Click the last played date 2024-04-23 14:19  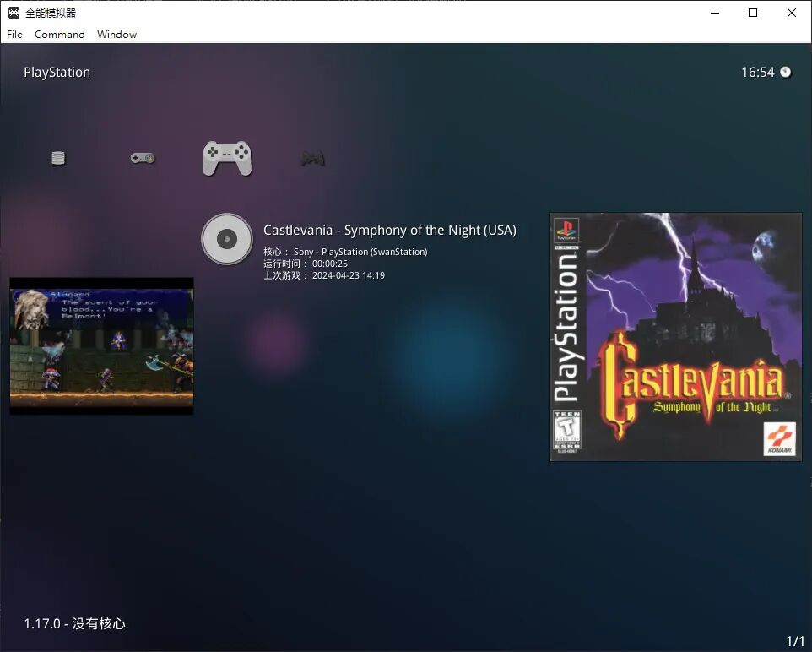(349, 275)
